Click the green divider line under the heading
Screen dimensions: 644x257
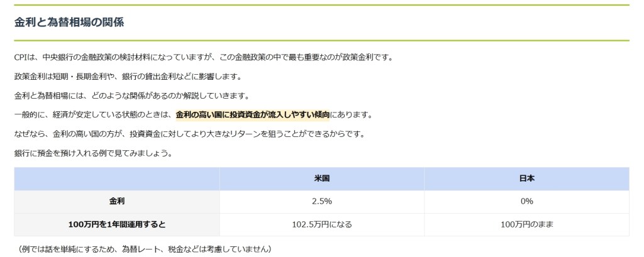[x=321, y=40]
